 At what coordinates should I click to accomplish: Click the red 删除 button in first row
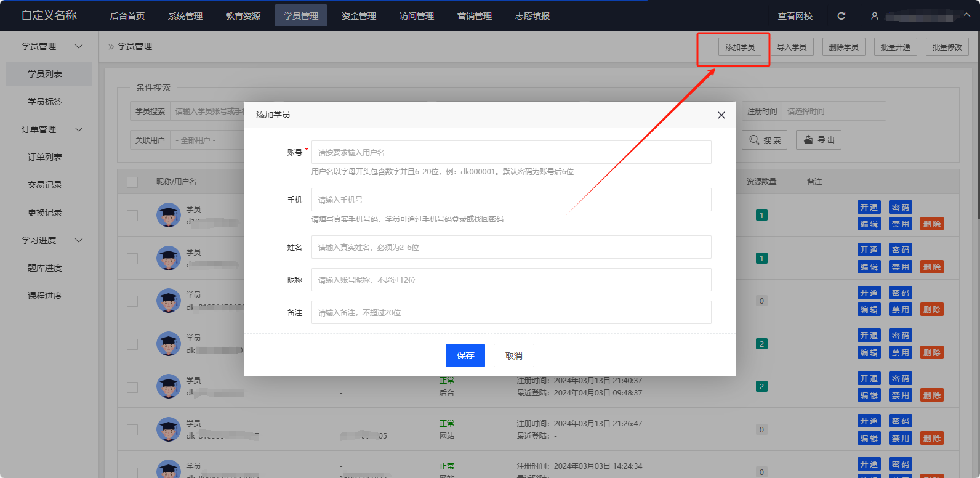point(931,224)
